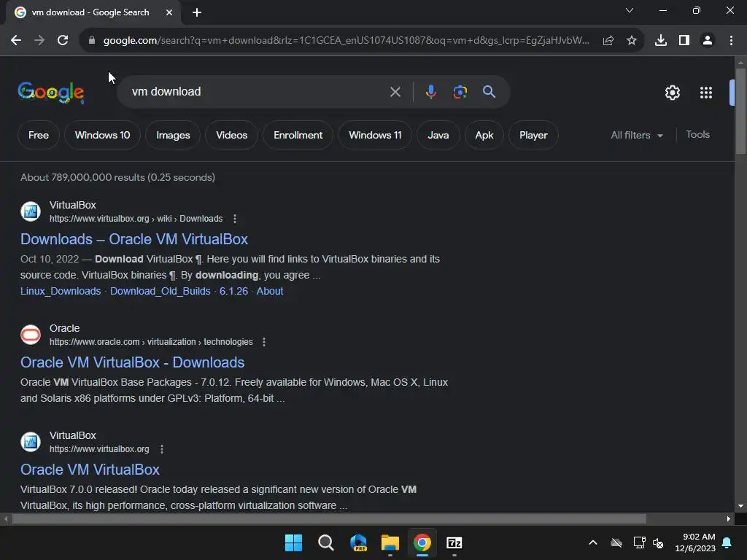Open About sitelink
The image size is (747, 560).
click(270, 291)
